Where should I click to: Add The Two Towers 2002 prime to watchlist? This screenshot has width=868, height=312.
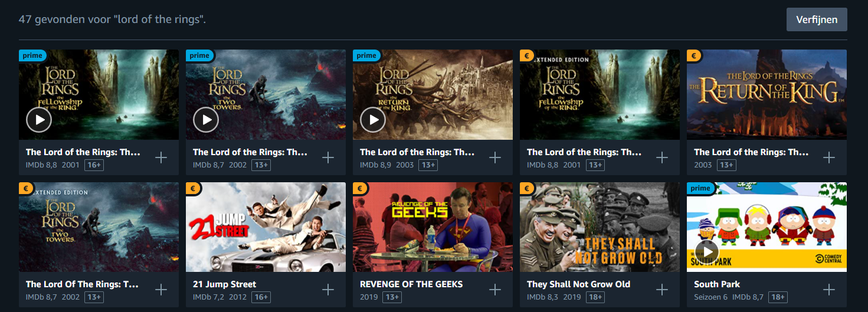tap(328, 157)
